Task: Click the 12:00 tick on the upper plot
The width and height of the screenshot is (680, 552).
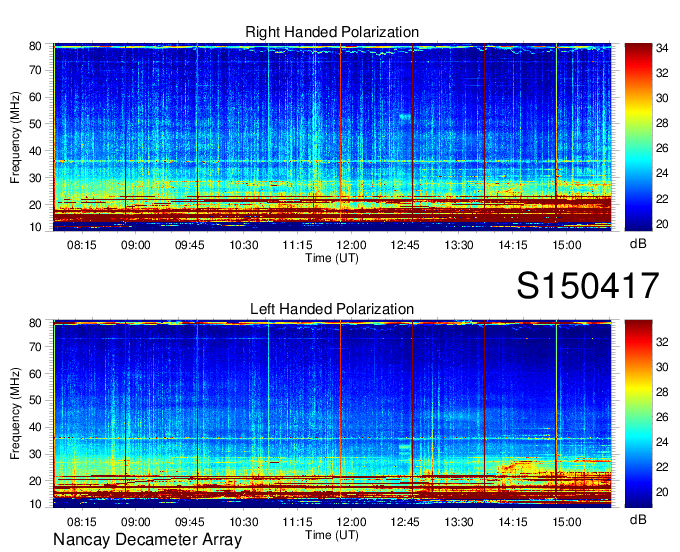Action: point(351,245)
